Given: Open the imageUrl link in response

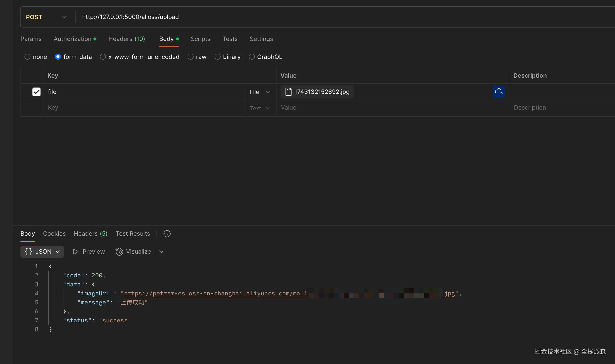Looking at the screenshot, I should tap(215, 293).
